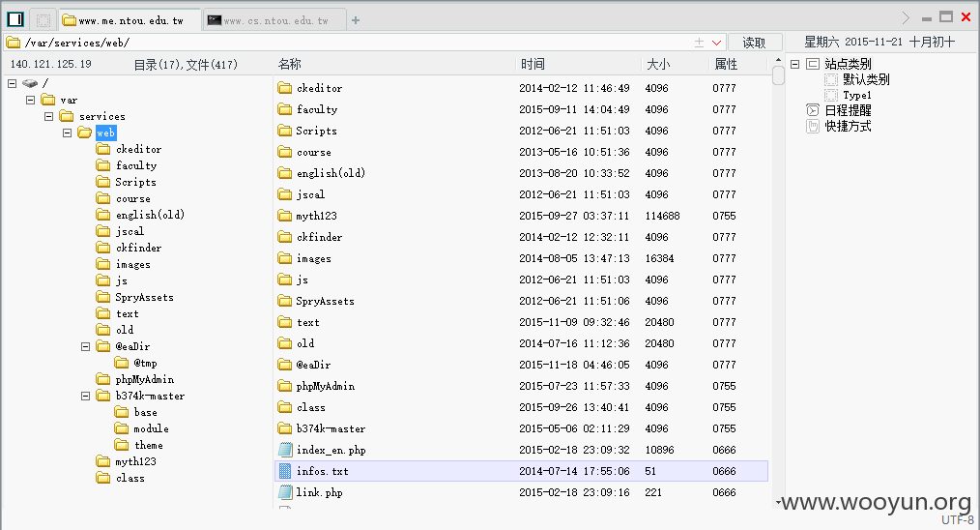Viewport: 980px width, 530px height.
Task: Sort by the 时间 column header
Action: click(533, 65)
